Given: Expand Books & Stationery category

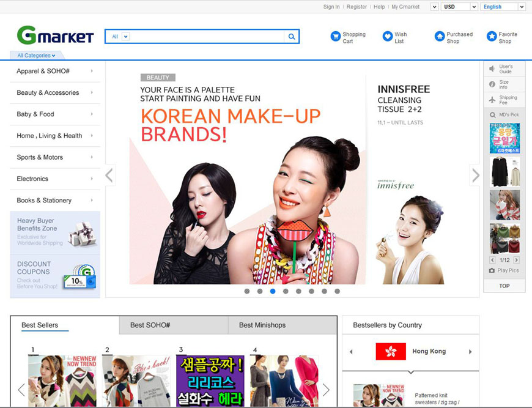Looking at the screenshot, I should [x=55, y=201].
